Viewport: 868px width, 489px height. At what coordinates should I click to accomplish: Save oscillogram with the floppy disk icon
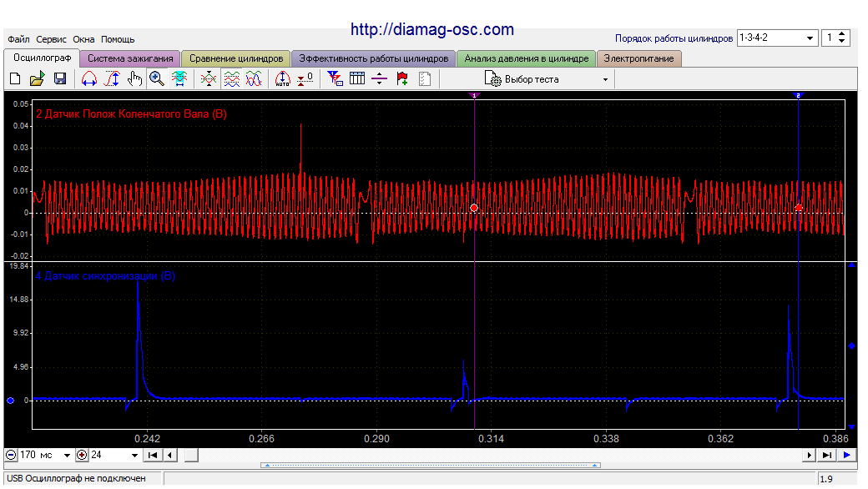pyautogui.click(x=60, y=79)
